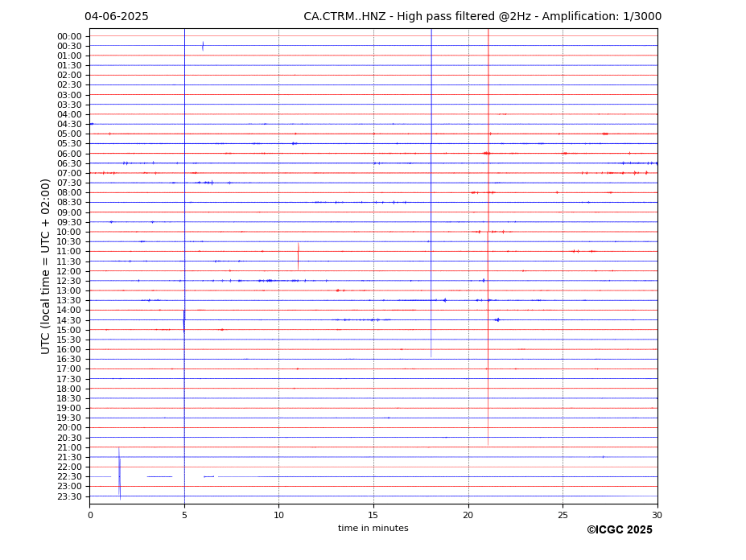The image size is (746, 560).
Task: Select the 17:00 trace time label
Action: point(69,369)
